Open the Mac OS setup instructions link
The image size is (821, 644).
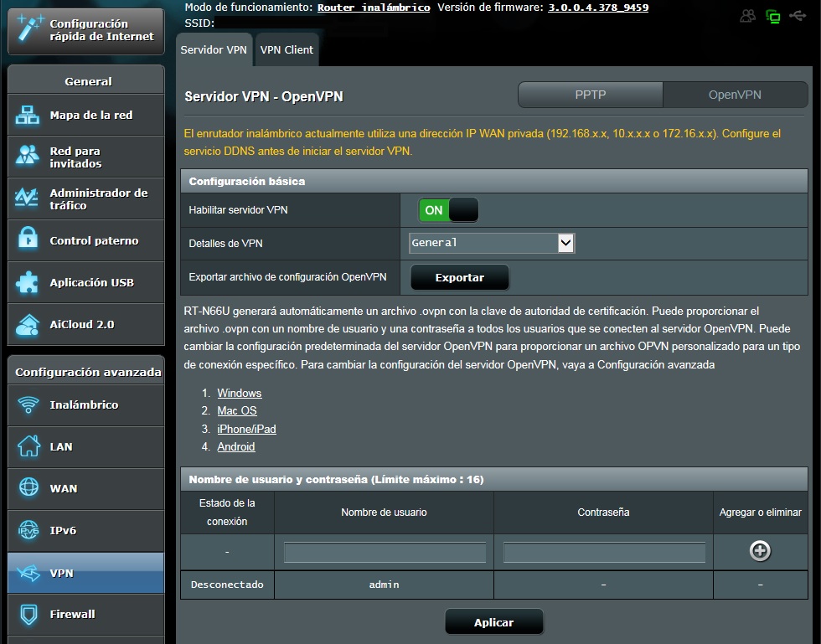coord(237,411)
